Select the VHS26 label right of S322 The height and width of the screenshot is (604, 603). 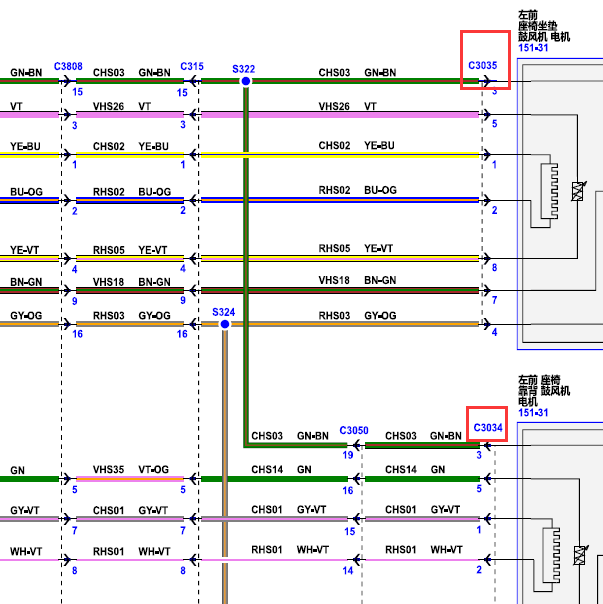pyautogui.click(x=334, y=106)
